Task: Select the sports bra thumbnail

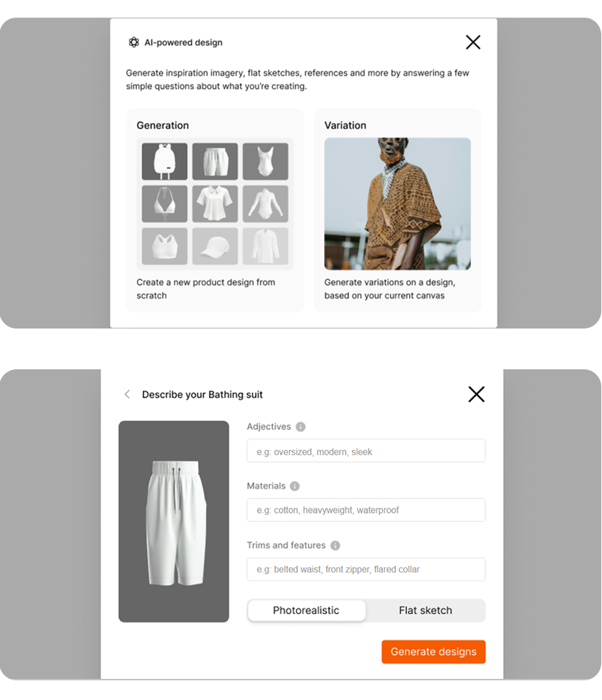Action: point(165,246)
